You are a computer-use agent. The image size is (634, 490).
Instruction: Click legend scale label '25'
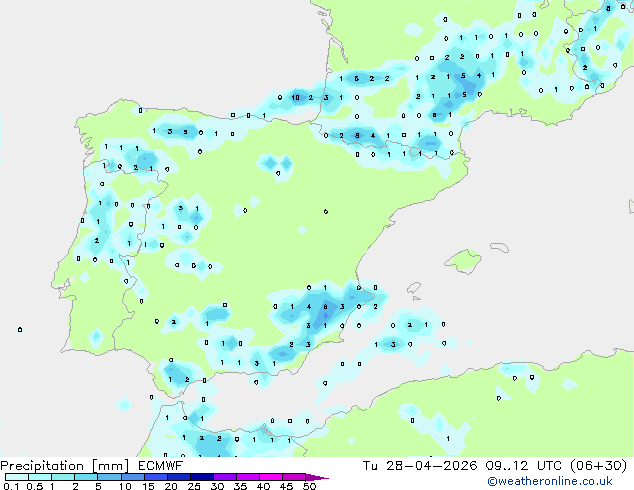click(194, 486)
